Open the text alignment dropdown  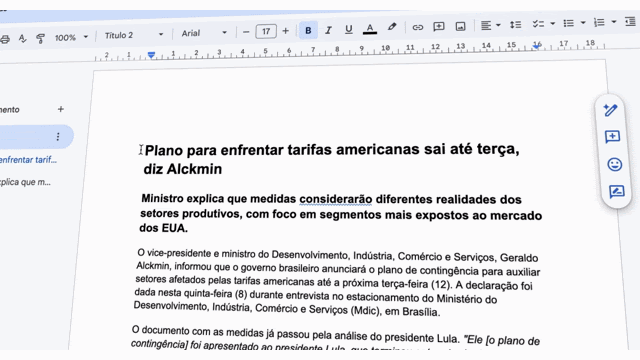pyautogui.click(x=490, y=25)
